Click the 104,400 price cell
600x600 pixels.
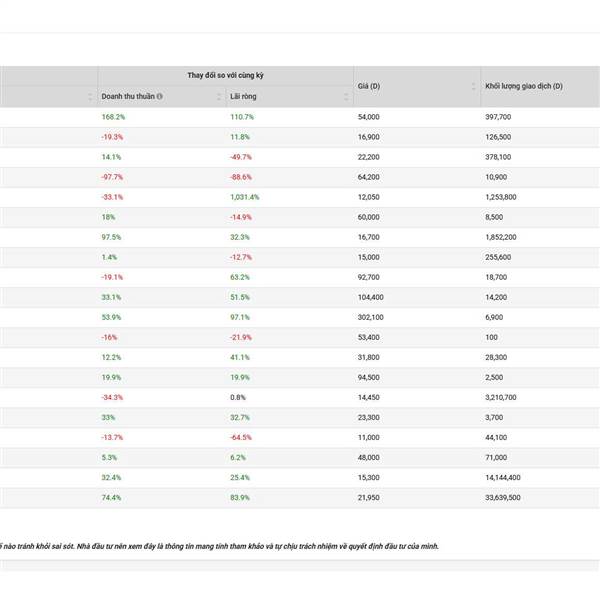pyautogui.click(x=370, y=297)
